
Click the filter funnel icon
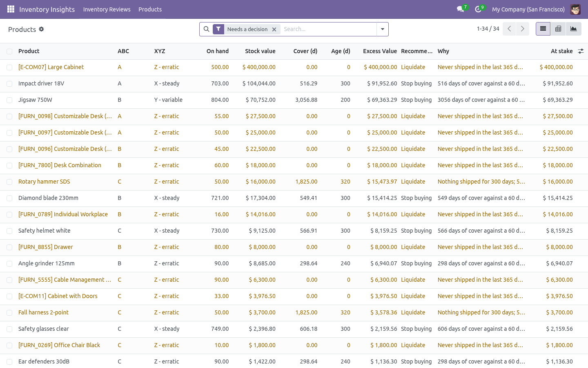pos(218,29)
